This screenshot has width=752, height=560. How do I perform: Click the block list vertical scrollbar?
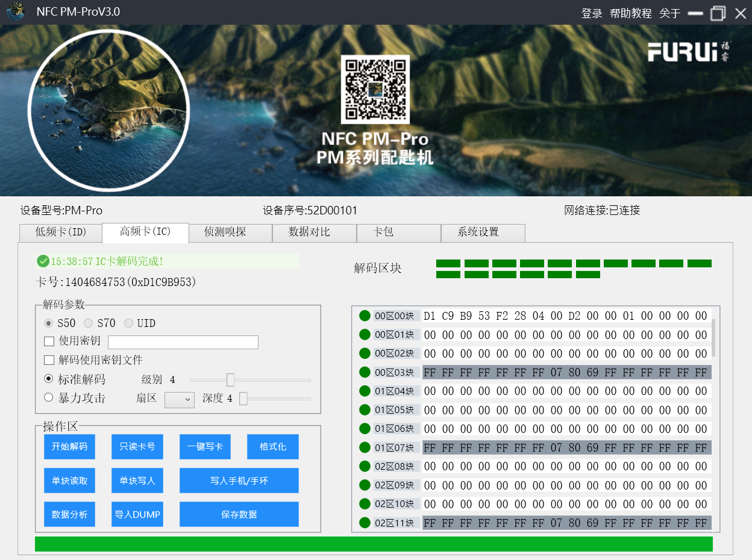click(714, 338)
